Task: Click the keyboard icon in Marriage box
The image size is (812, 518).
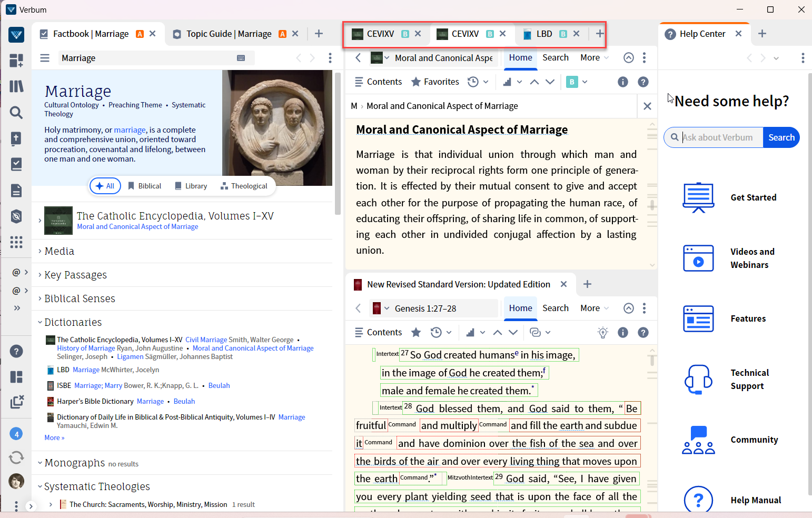Action: click(241, 58)
